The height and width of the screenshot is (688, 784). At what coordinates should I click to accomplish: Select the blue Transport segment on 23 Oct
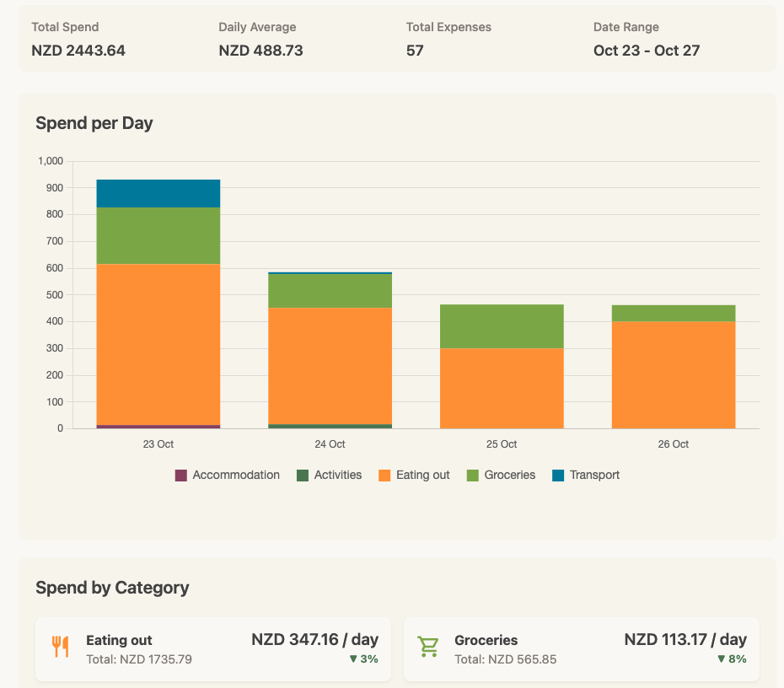tap(158, 193)
